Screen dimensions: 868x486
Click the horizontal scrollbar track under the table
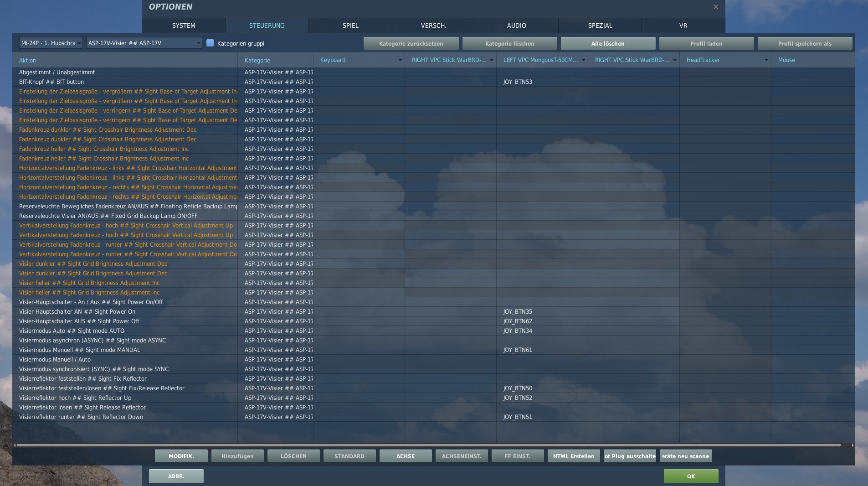coord(429,445)
